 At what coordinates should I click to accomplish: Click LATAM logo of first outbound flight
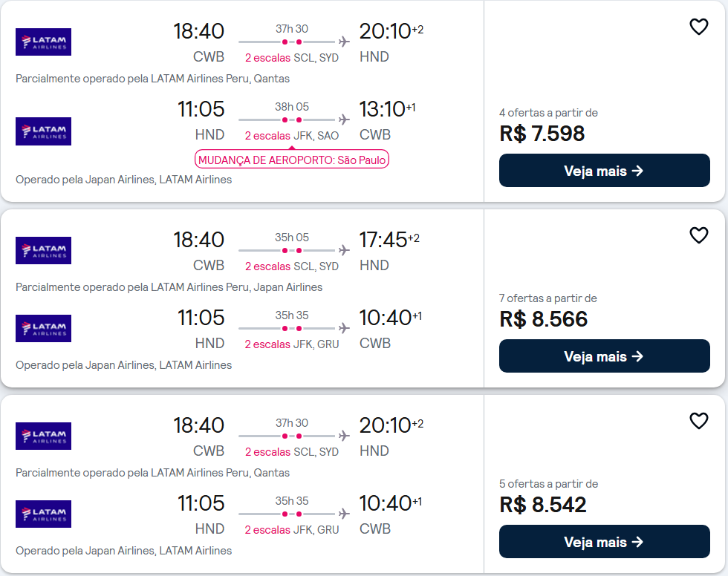point(44,42)
